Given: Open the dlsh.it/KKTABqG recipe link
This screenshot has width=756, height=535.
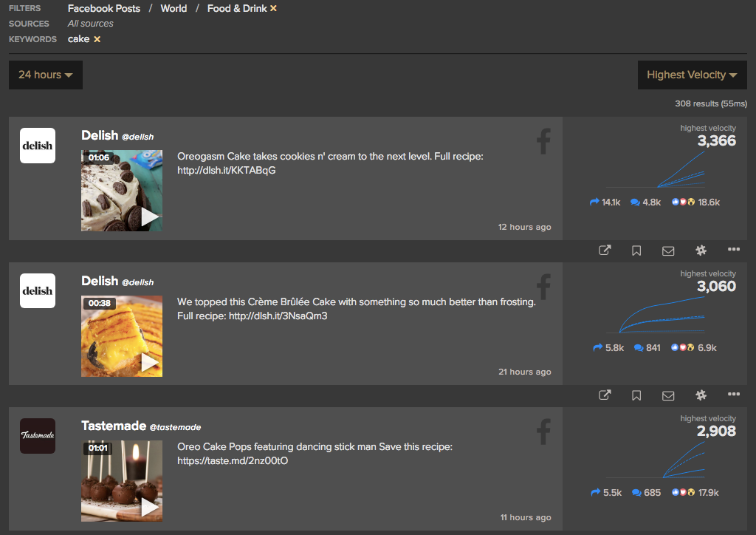Looking at the screenshot, I should (x=226, y=171).
